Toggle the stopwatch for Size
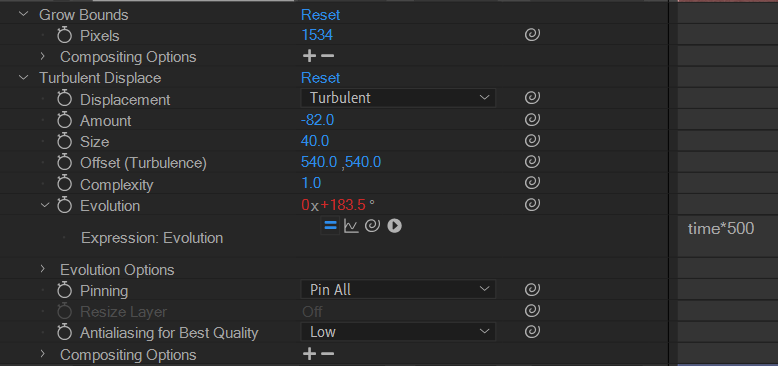The height and width of the screenshot is (366, 778). (x=65, y=142)
